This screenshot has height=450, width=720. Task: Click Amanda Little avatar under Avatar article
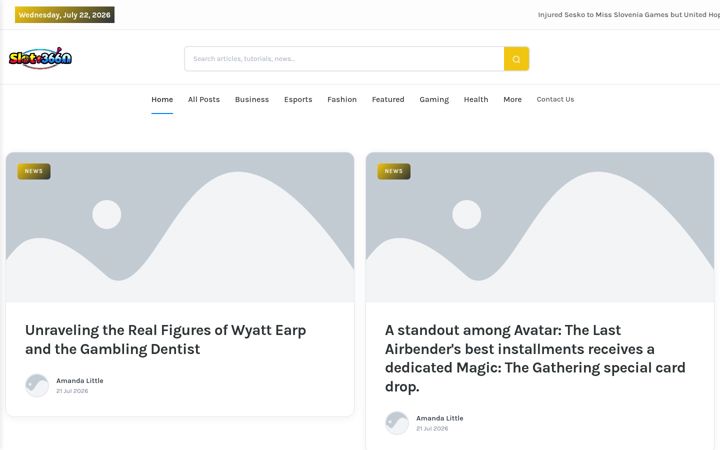[397, 423]
